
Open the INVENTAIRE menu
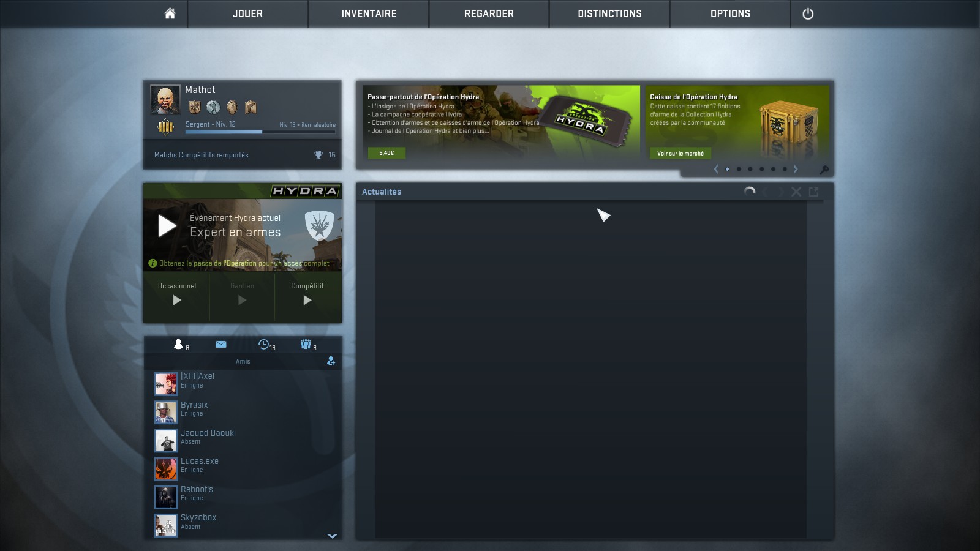click(x=369, y=13)
